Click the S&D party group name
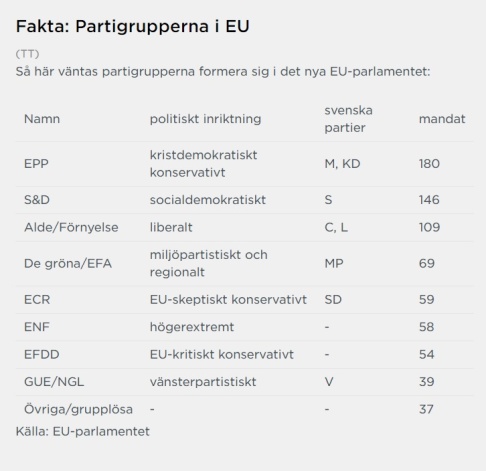Viewport: 486px width, 471px height. [x=37, y=200]
